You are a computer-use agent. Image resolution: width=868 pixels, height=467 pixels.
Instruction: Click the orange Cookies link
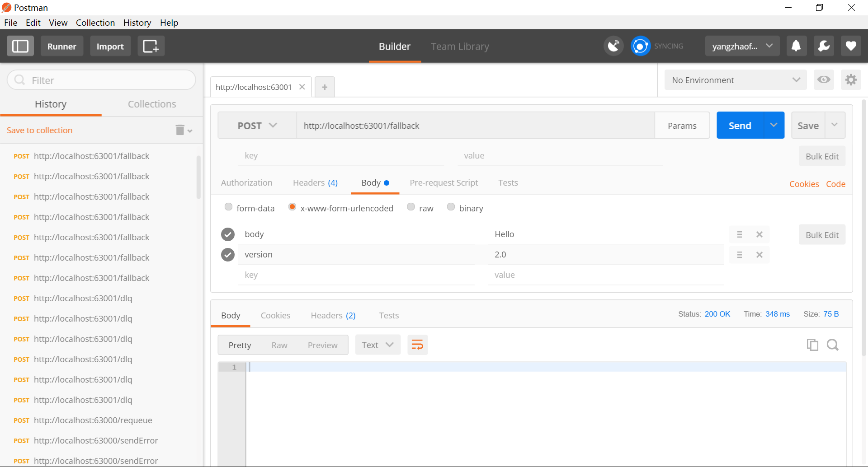coord(804,184)
